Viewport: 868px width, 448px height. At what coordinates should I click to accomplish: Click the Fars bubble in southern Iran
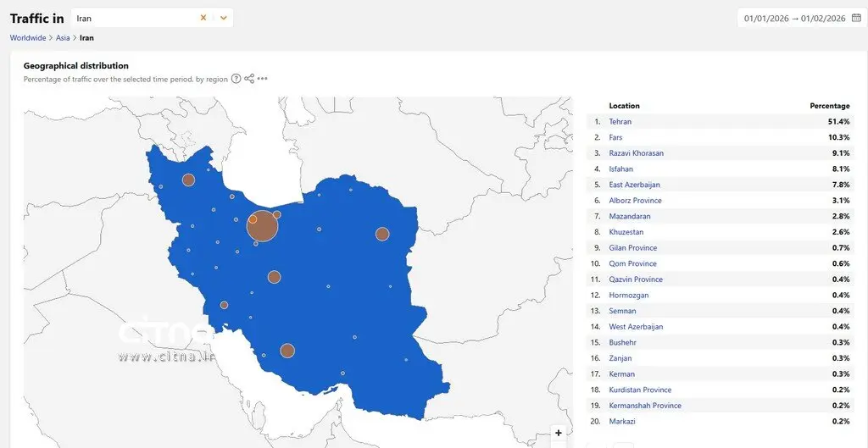pos(287,351)
